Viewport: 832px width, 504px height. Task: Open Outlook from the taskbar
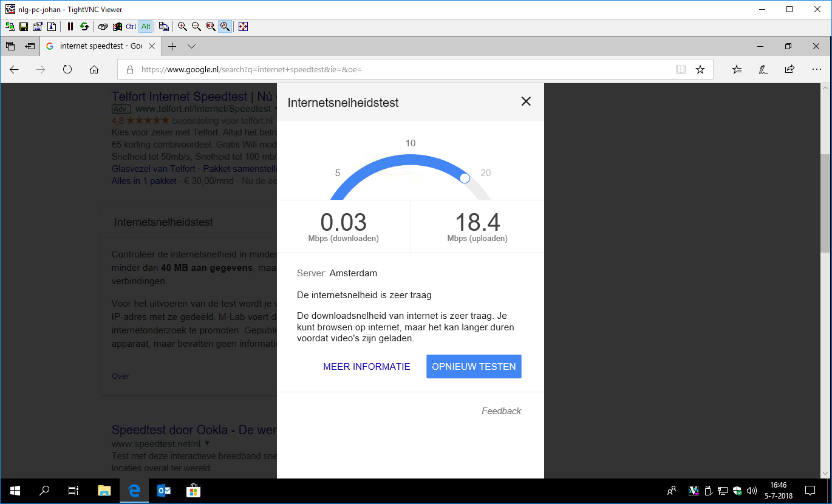point(164,491)
